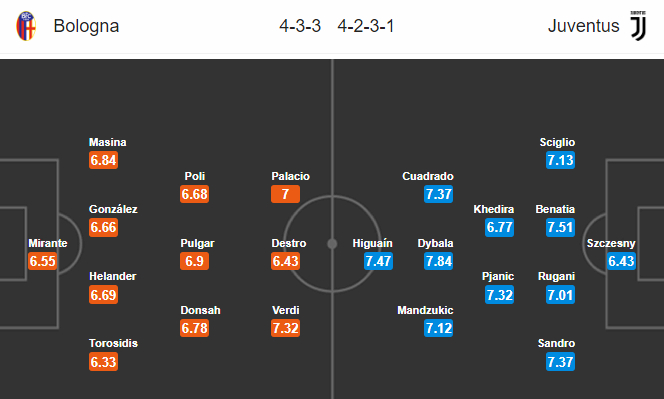
Task: Open the Juventus team name link
Action: click(584, 26)
